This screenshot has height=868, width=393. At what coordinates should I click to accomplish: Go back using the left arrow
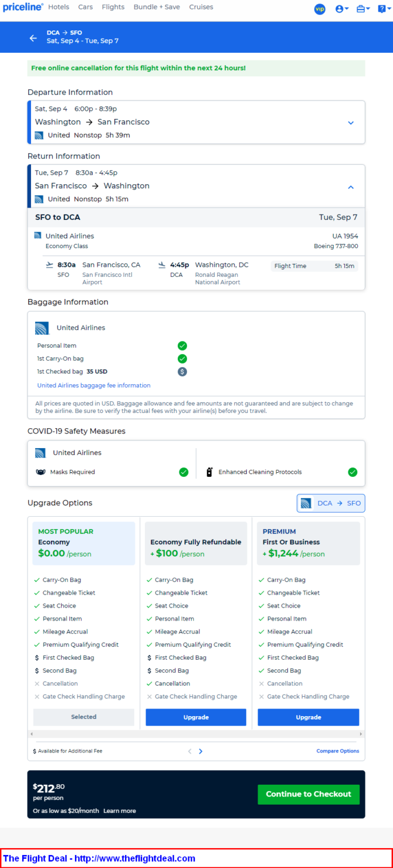[x=33, y=38]
